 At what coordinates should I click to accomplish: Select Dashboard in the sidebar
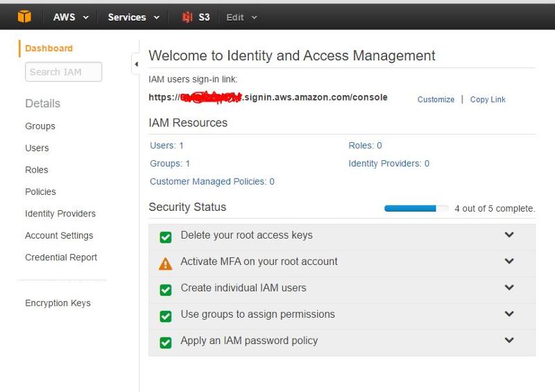click(x=49, y=48)
